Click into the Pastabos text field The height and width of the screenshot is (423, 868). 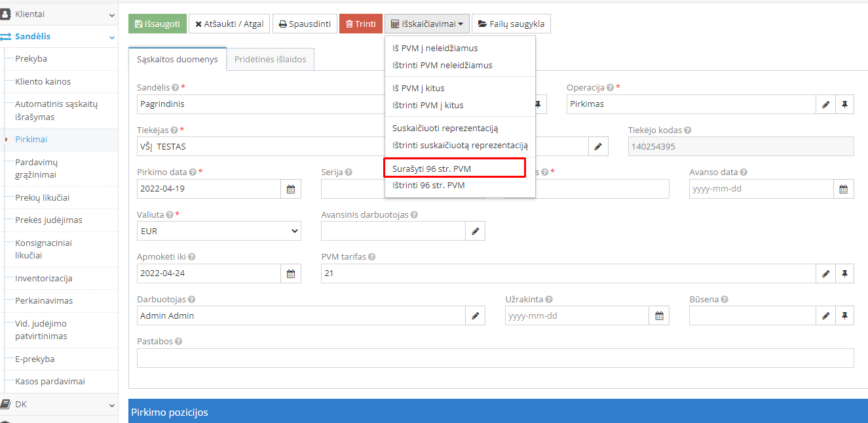(x=495, y=358)
